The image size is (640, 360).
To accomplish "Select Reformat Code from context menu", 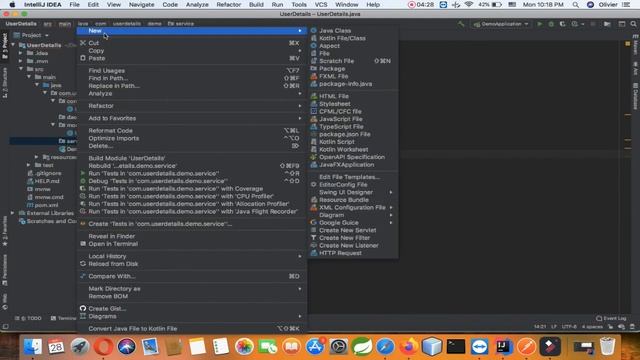I will [x=192, y=131].
